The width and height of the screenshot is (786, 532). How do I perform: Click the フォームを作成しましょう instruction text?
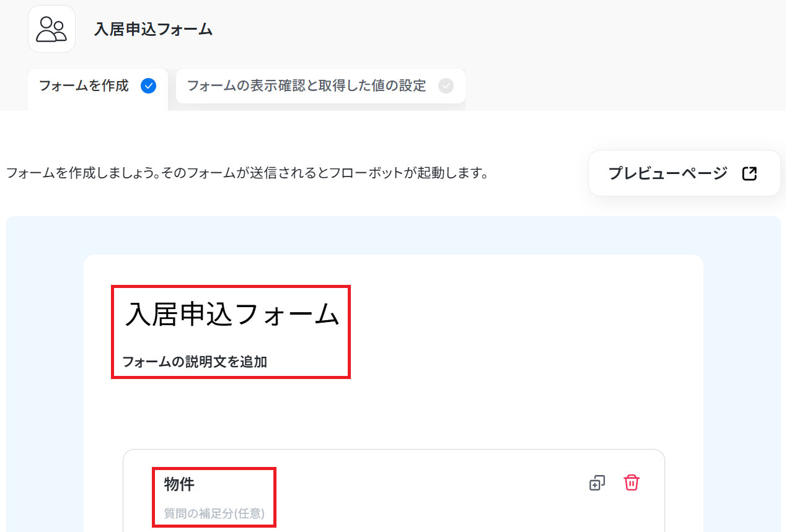(247, 173)
